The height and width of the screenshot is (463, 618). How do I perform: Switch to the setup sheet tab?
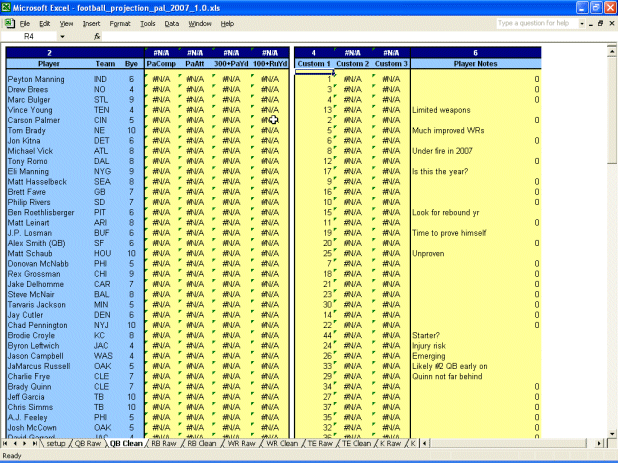56,443
